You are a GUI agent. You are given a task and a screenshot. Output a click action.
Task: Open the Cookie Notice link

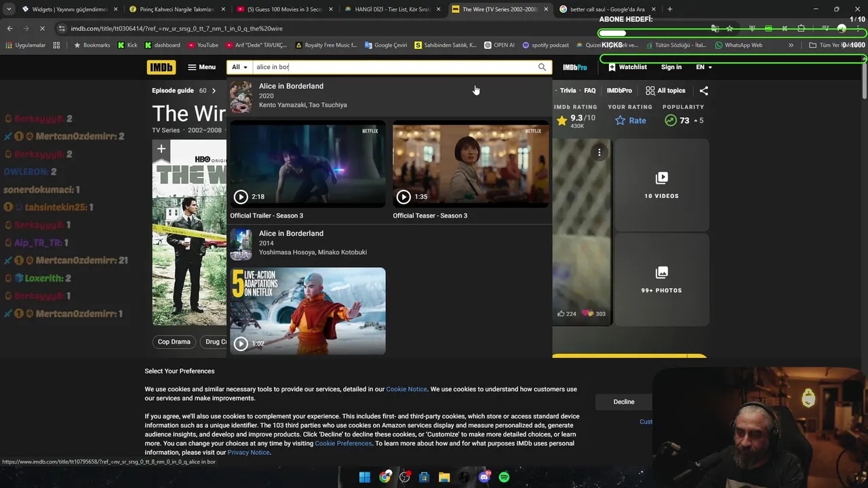[x=406, y=389]
